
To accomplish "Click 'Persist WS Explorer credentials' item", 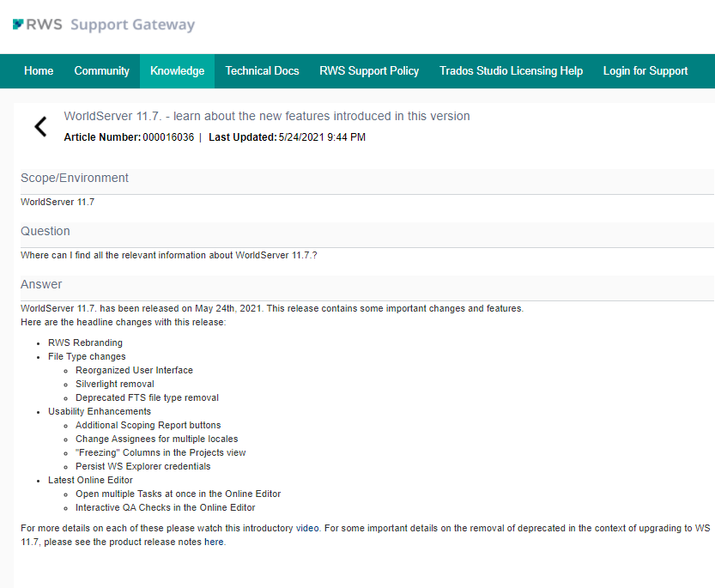I will (143, 466).
